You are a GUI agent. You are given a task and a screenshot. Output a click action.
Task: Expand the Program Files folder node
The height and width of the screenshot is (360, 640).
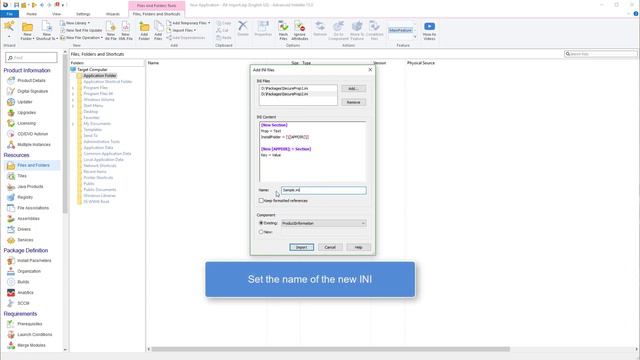coord(73,88)
